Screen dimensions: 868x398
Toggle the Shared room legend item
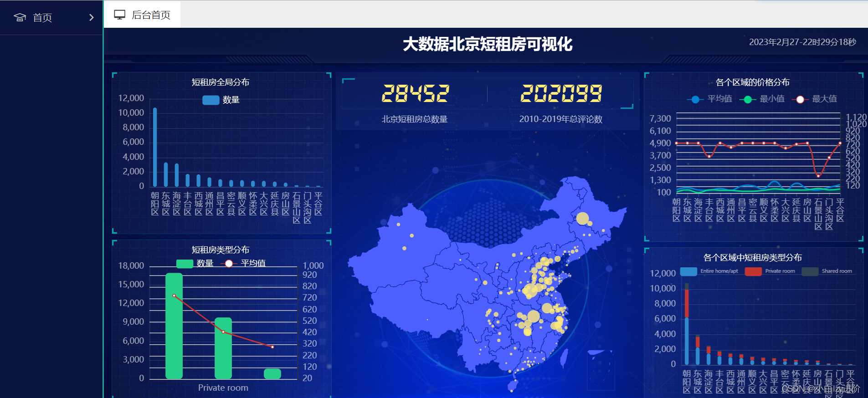(827, 271)
